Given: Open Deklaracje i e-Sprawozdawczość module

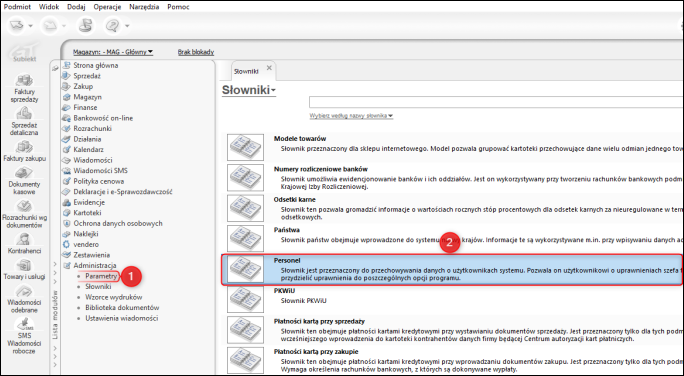Looking at the screenshot, I should (x=123, y=192).
